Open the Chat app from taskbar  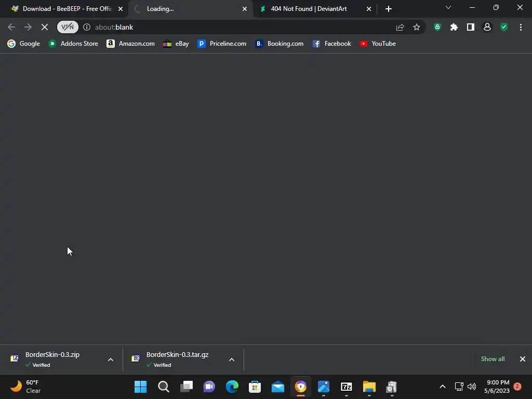[209, 387]
